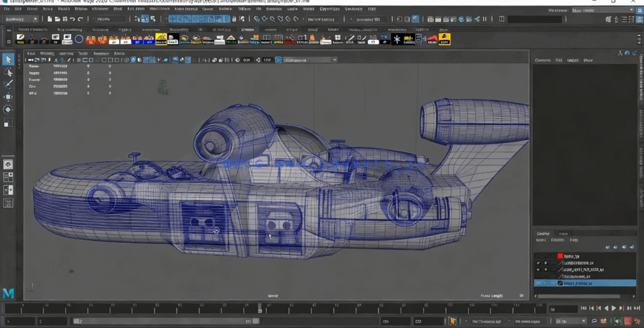The width and height of the screenshot is (644, 328).
Task: Click the go to start playback button
Action: [x=583, y=309]
